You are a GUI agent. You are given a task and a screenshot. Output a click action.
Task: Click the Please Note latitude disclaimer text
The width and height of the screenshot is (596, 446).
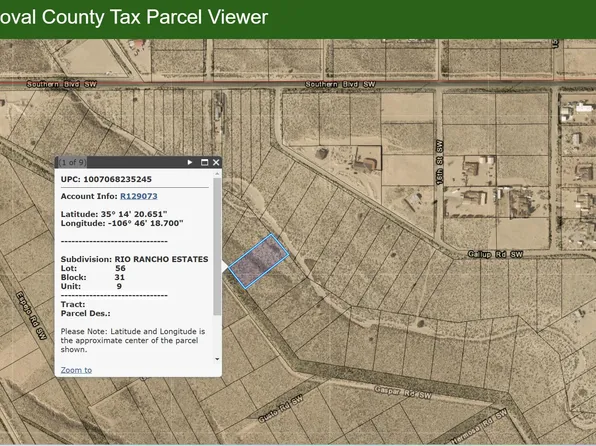tap(133, 340)
